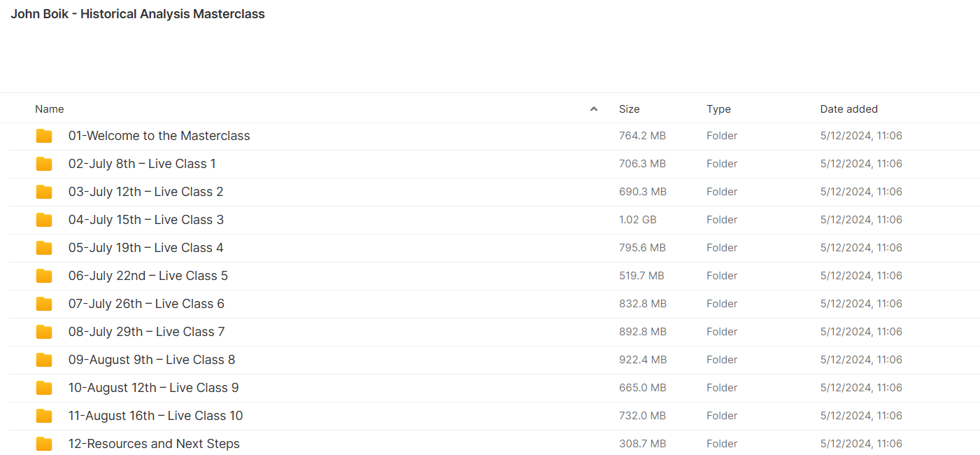Viewport: 980px width, 455px height.
Task: Open the 01-Welcome to the Masterclass folder icon
Action: 44,136
